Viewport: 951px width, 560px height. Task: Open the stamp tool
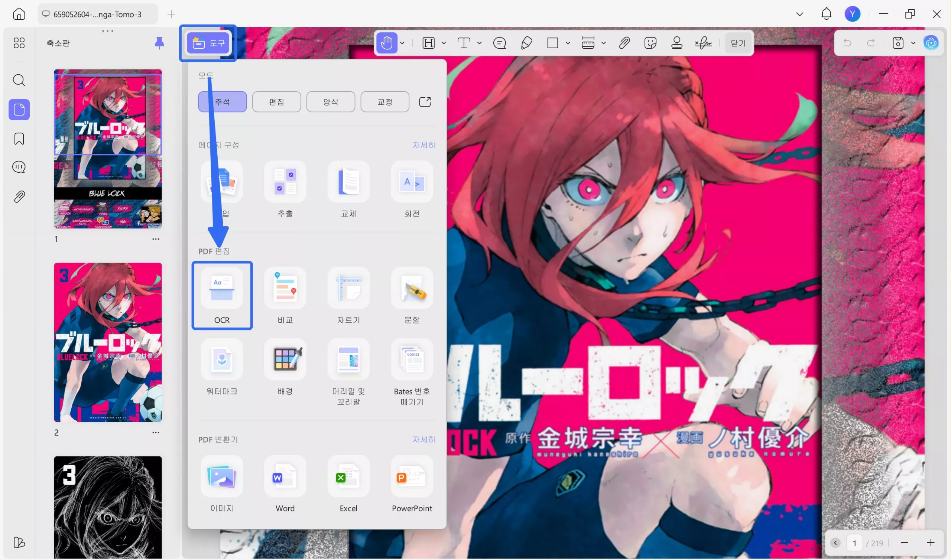pos(676,43)
